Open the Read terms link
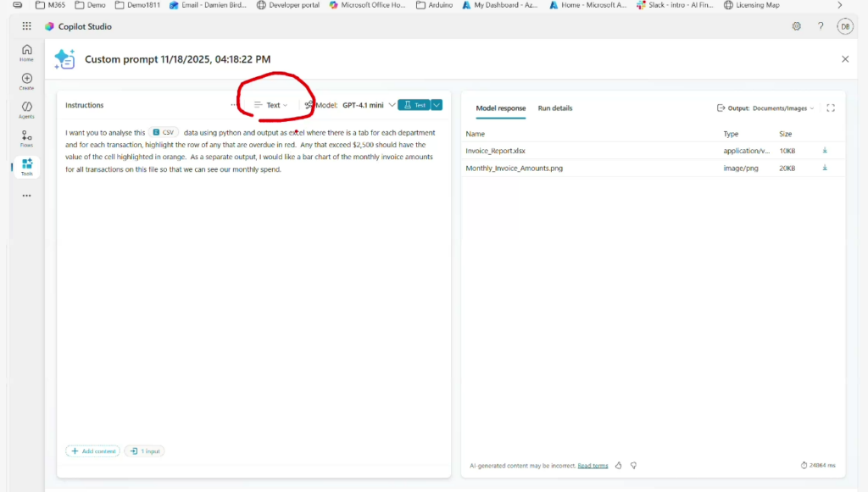This screenshot has width=868, height=492. point(593,466)
